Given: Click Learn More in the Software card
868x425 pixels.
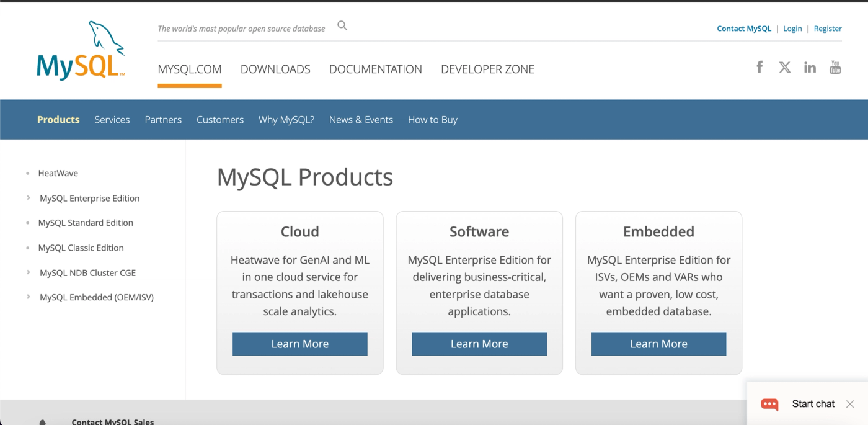Looking at the screenshot, I should pyautogui.click(x=479, y=344).
